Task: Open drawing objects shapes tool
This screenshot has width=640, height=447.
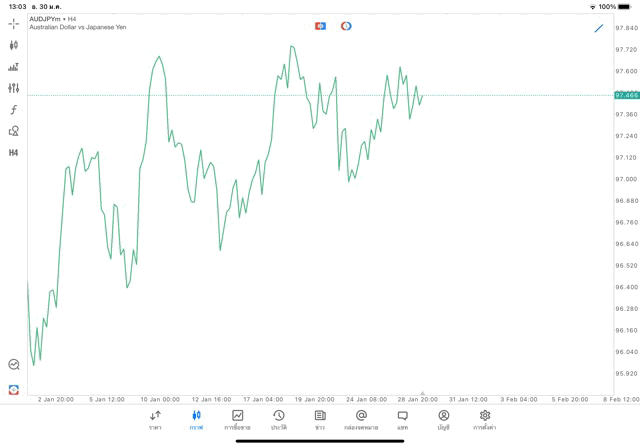Action: (14, 131)
